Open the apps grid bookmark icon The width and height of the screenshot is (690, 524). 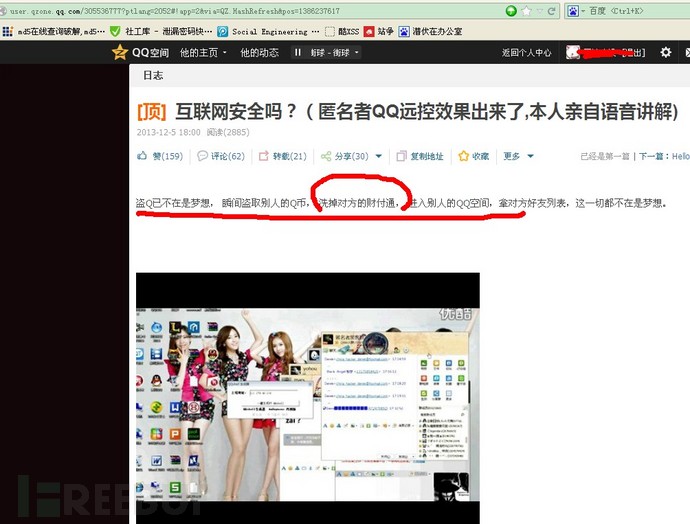pyautogui.click(x=7, y=31)
